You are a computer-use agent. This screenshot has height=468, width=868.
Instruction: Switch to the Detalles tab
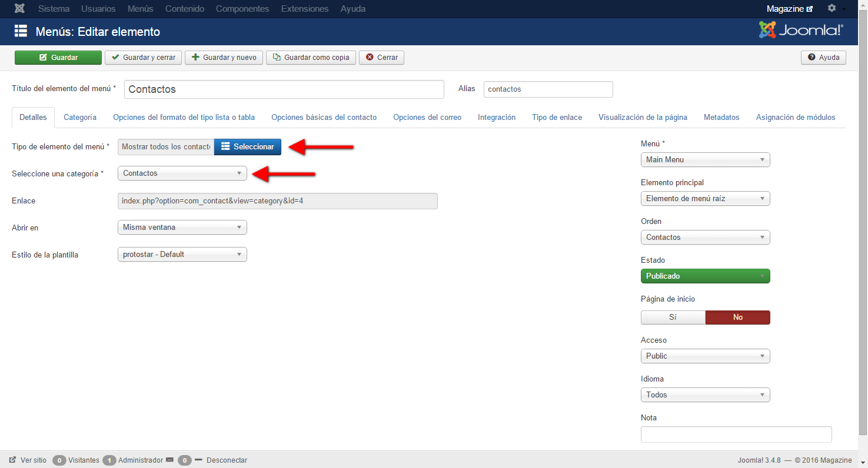33,117
